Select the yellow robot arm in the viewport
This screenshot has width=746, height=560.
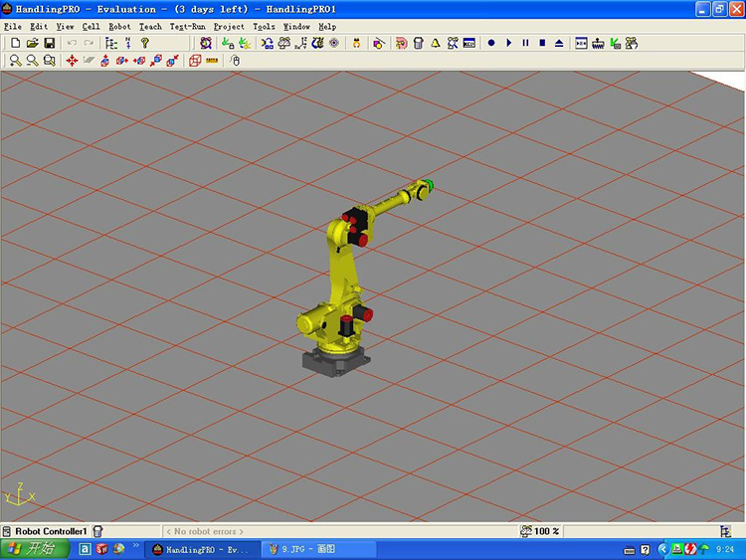345,280
